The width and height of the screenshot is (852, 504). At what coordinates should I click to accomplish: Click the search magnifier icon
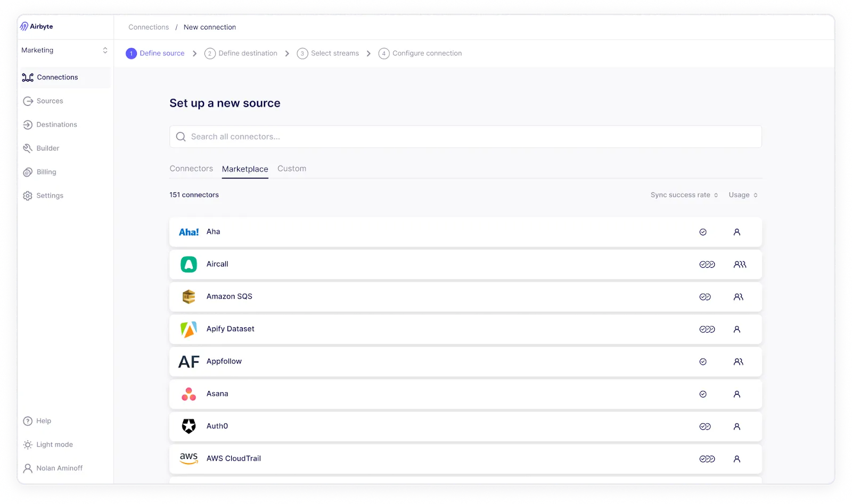[181, 137]
